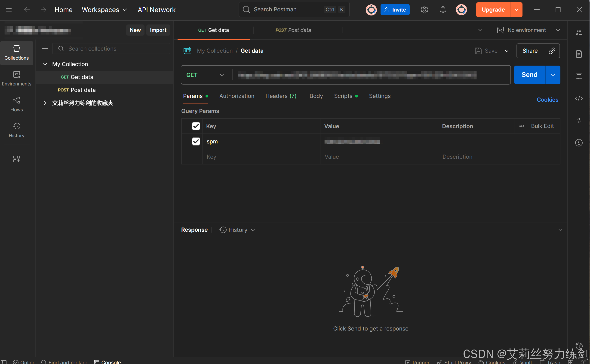Screen dimensions: 590x364
Task: Open the Environments sidebar panel
Action: click(16, 78)
